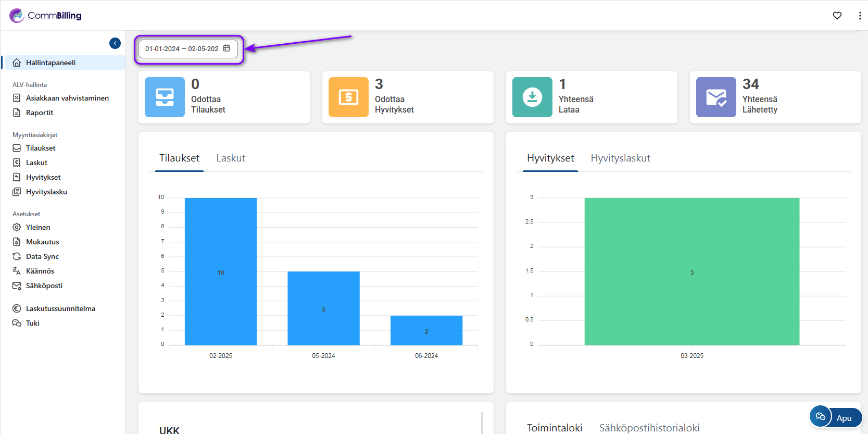This screenshot has height=434, width=868.
Task: Click the Odottaa Hyvitykset orange icon
Action: (348, 97)
